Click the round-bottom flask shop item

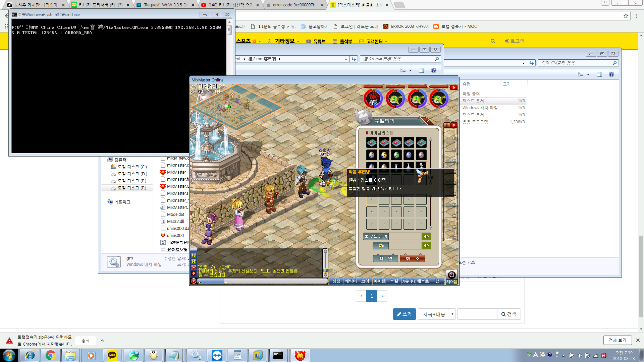[x=409, y=166]
